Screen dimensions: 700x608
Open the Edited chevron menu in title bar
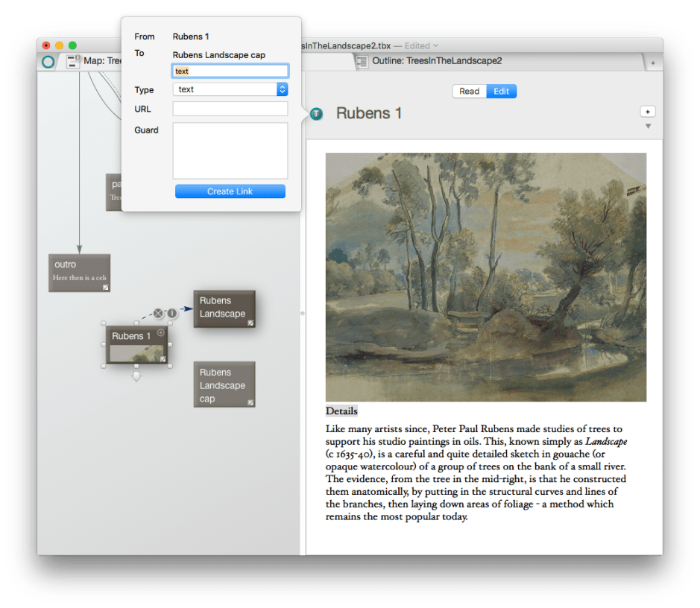point(436,45)
